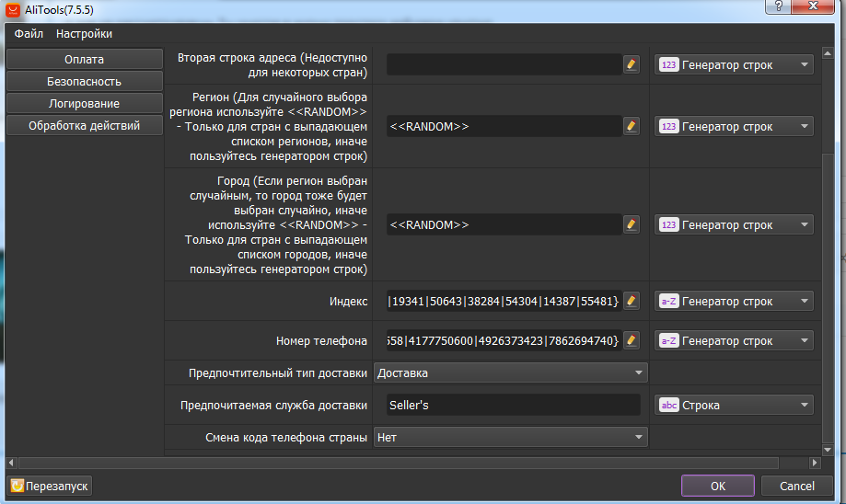
Task: Click the AliTools app icon in title bar
Action: (12, 10)
